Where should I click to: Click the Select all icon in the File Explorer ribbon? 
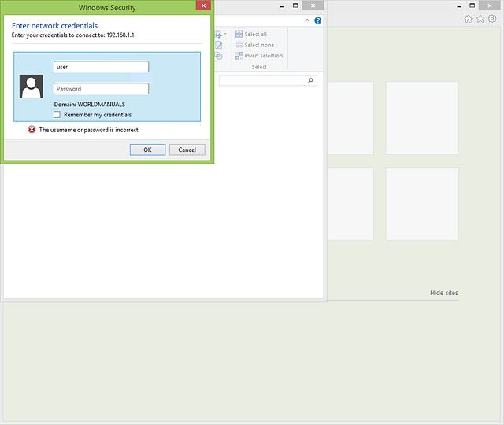pyautogui.click(x=239, y=34)
